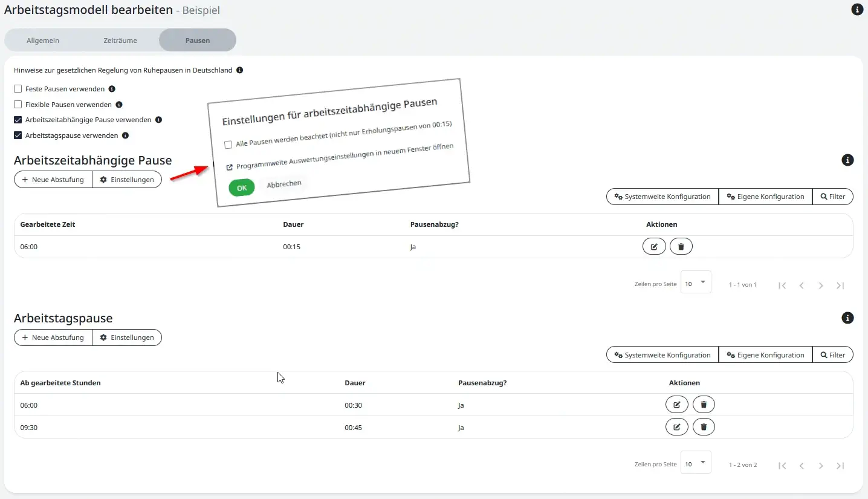Add Neue Abstufung under Arbeitstagspause
The width and height of the screenshot is (868, 499).
click(53, 338)
